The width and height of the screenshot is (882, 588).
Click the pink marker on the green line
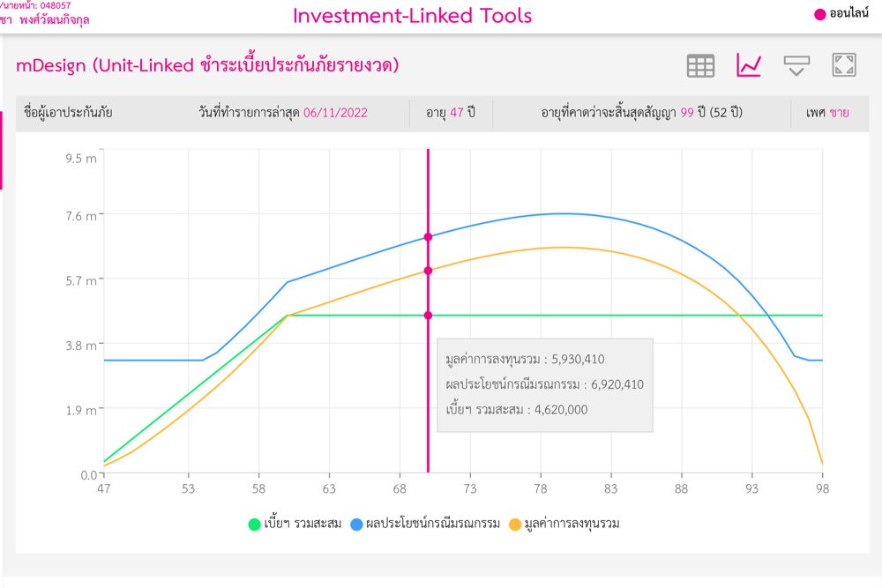428,315
